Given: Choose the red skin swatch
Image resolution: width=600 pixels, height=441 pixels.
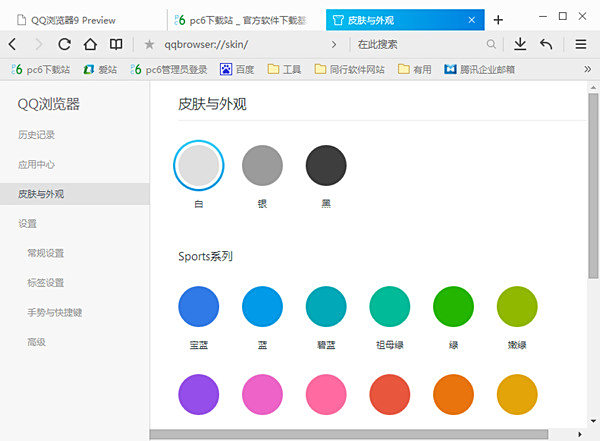Looking at the screenshot, I should (x=390, y=395).
